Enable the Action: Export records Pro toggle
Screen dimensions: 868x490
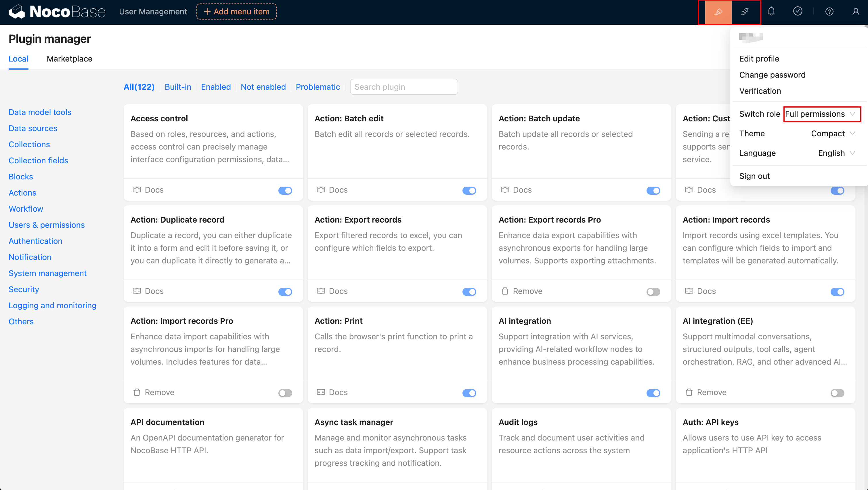click(x=653, y=292)
